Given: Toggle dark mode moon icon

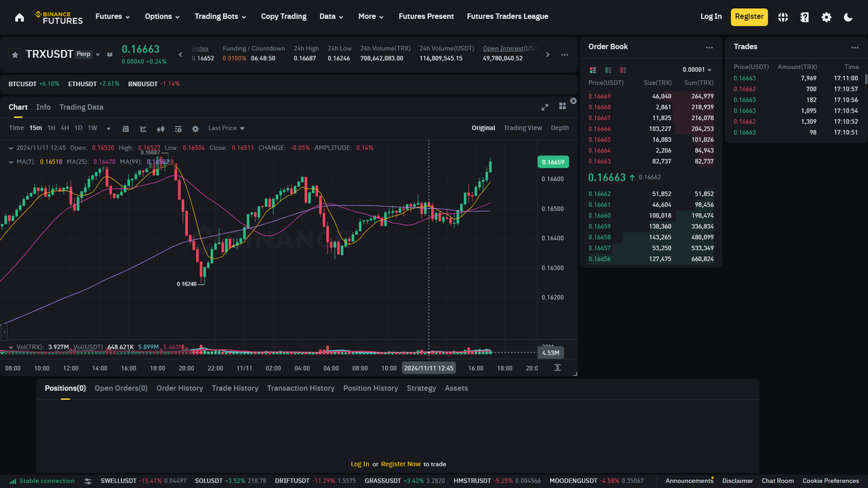Looking at the screenshot, I should click(x=848, y=17).
